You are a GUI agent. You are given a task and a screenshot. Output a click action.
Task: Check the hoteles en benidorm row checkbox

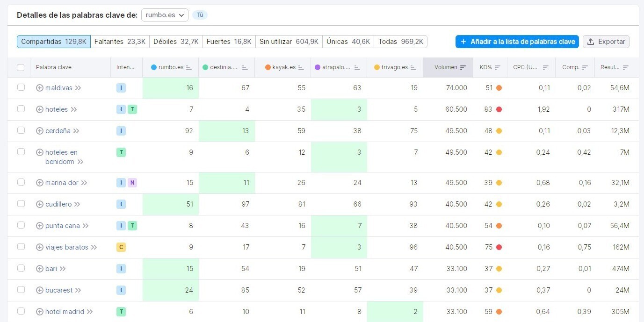pyautogui.click(x=21, y=152)
